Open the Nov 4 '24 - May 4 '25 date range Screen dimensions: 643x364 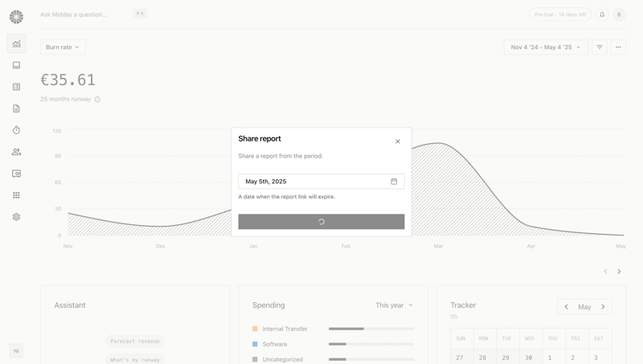coord(546,47)
